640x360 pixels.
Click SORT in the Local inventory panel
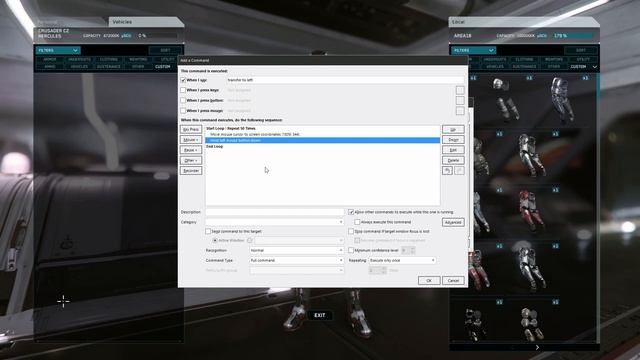point(581,50)
